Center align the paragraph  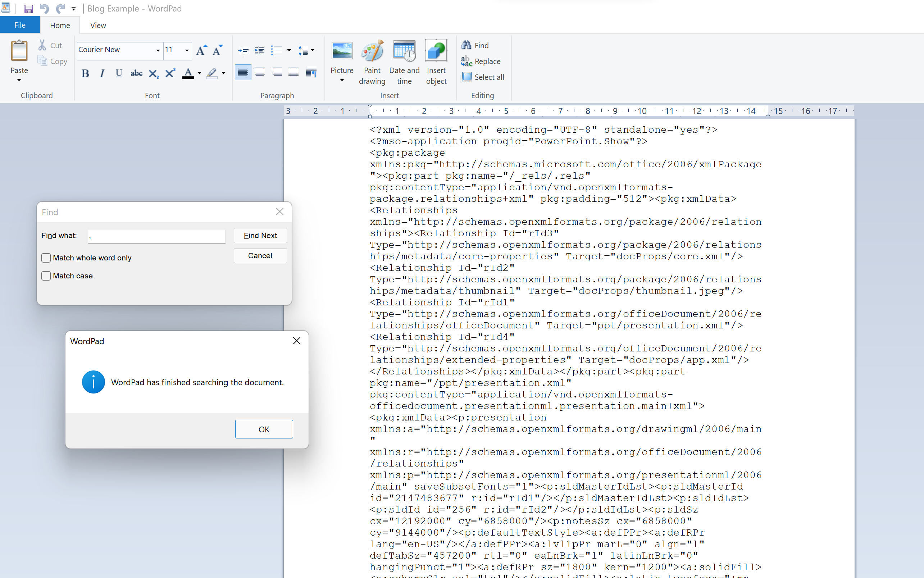click(260, 72)
